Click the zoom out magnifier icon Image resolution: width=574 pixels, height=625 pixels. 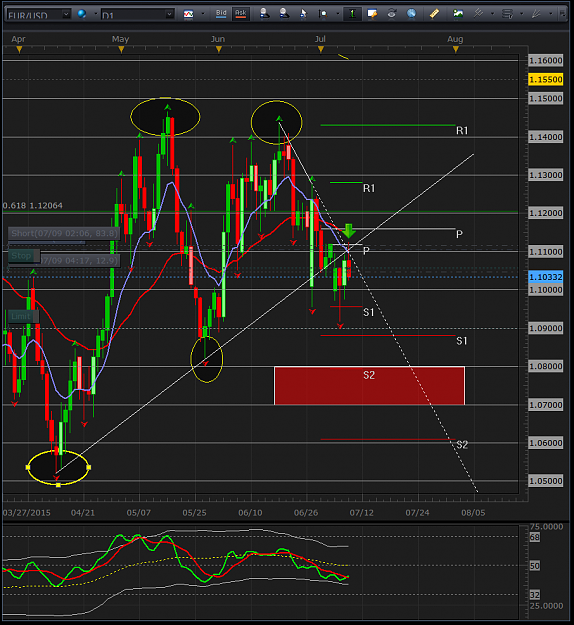(x=284, y=14)
